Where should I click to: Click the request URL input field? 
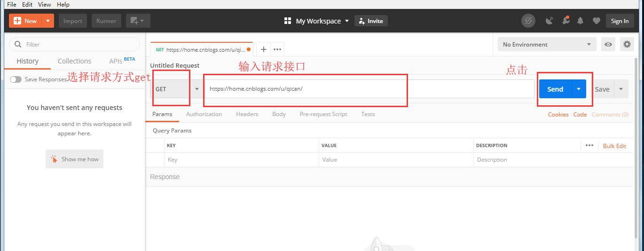(370, 89)
